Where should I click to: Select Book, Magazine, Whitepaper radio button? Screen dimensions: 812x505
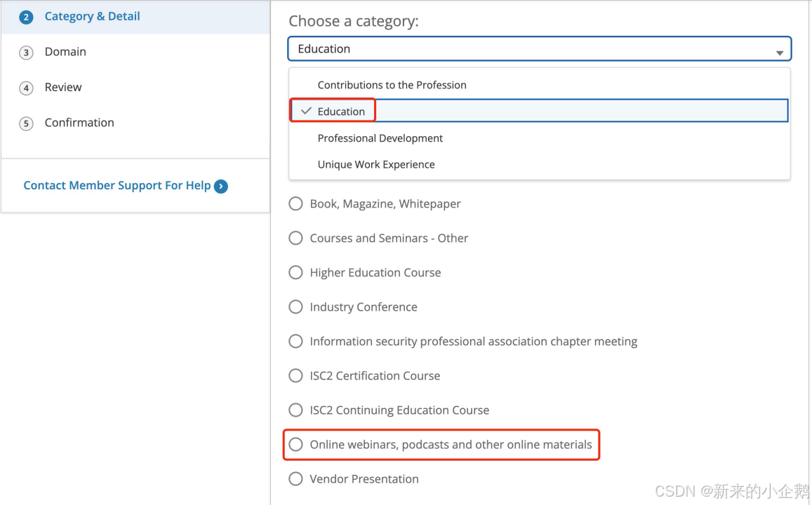[x=296, y=204]
